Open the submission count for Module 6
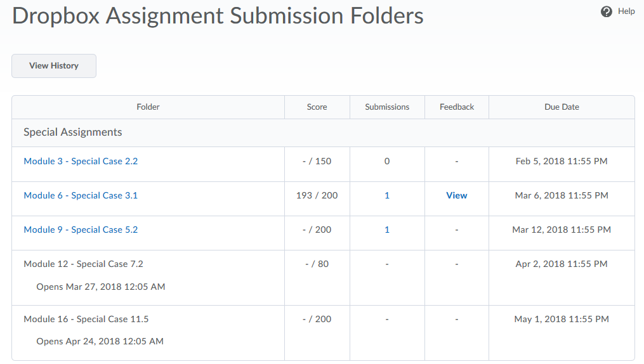Image resolution: width=644 pixels, height=364 pixels. click(387, 195)
